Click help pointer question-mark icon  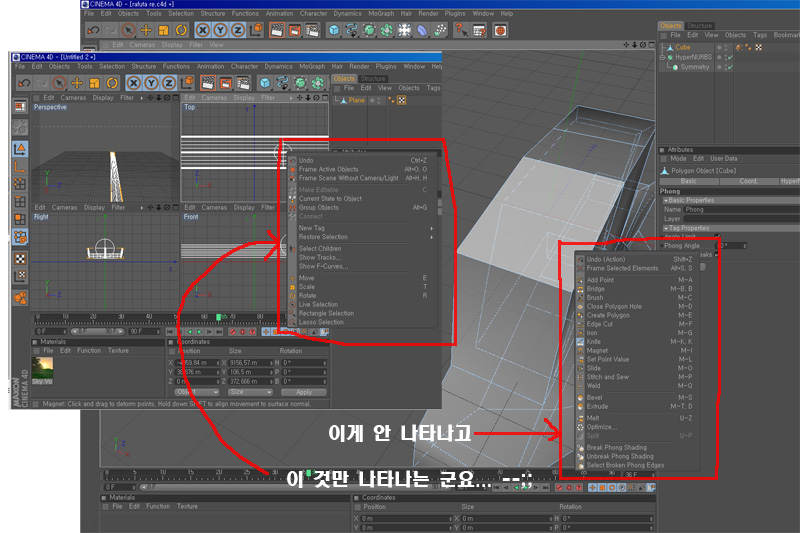tap(461, 30)
